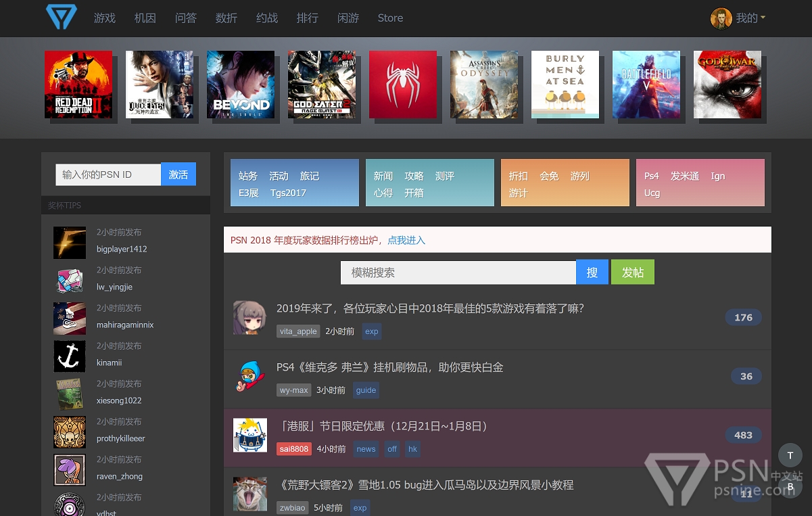812x516 pixels.
Task: Open the Ign category link
Action: tap(718, 176)
